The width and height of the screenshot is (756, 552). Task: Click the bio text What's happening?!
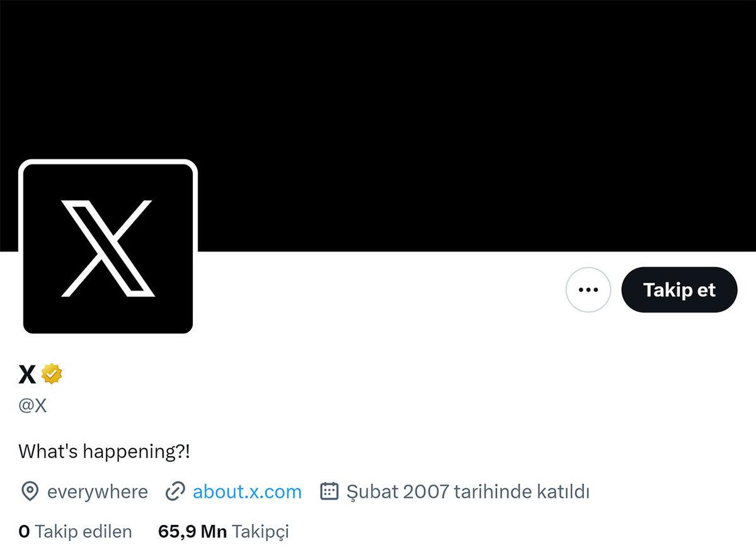coord(104,451)
